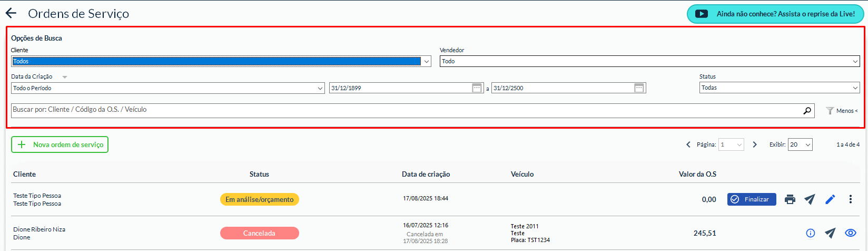The height and width of the screenshot is (251, 868).
Task: Send the Dione Ribeiro Niza order
Action: [x=830, y=233]
